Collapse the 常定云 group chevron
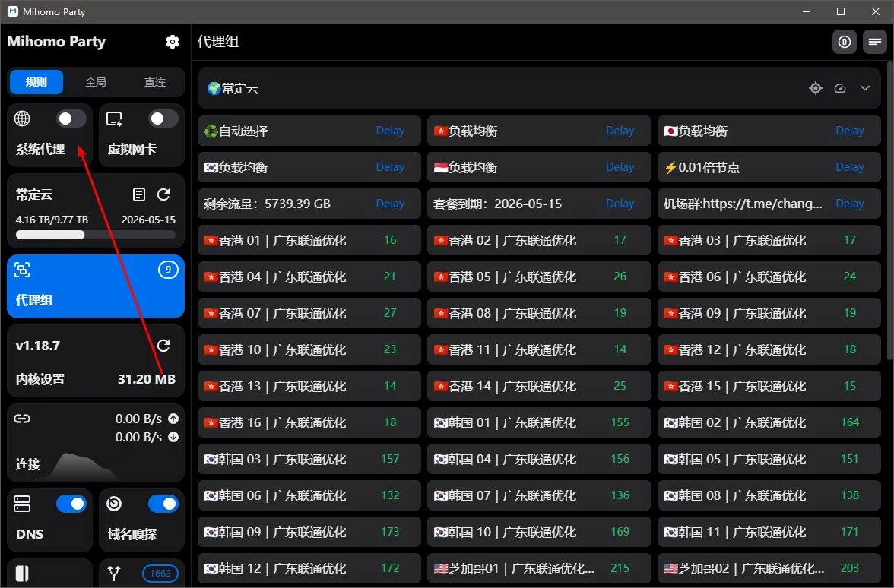Screen dimensions: 894x588 pyautogui.click(x=865, y=88)
